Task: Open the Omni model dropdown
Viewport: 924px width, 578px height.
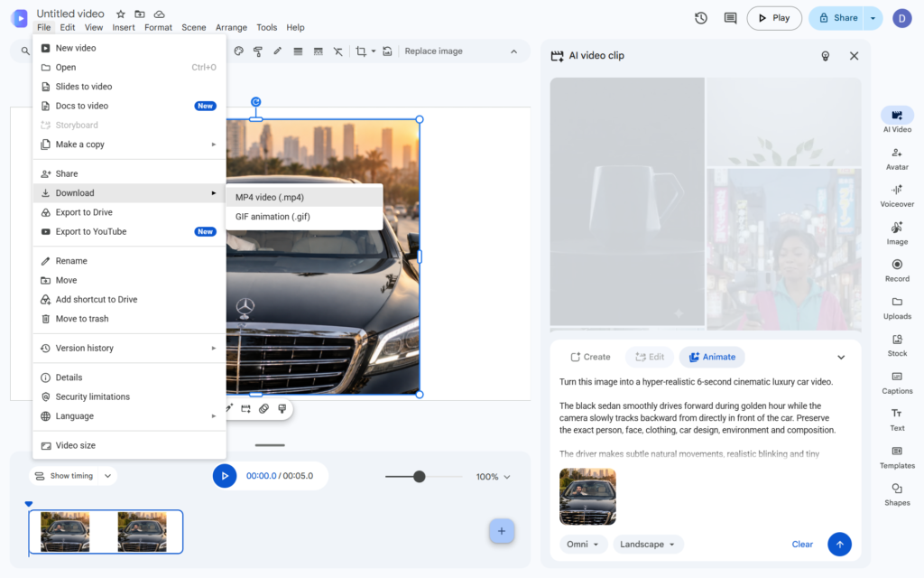Action: [x=582, y=545]
